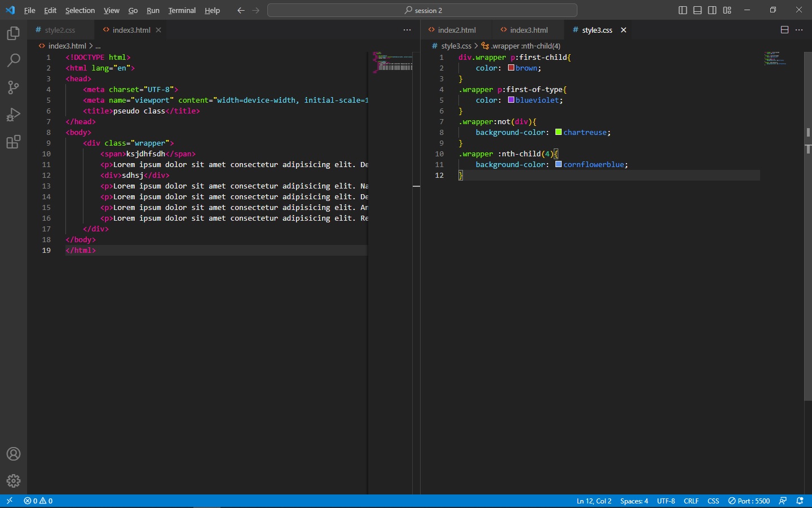Switch to the style2.css tab

coord(60,30)
